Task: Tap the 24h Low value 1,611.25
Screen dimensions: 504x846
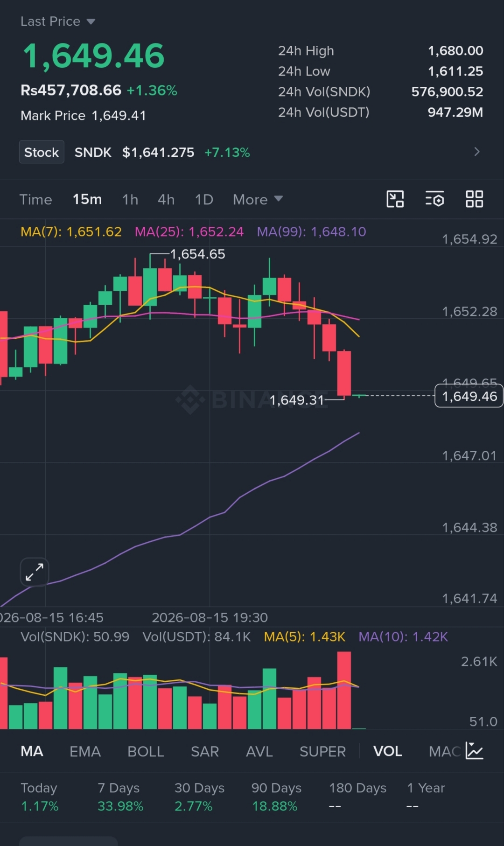Action: point(455,71)
